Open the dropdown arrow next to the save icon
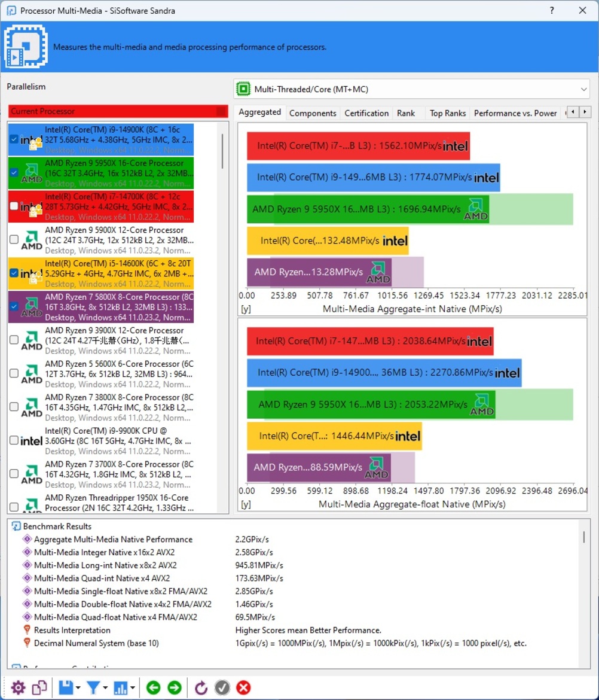This screenshot has height=700, width=599. [78, 688]
